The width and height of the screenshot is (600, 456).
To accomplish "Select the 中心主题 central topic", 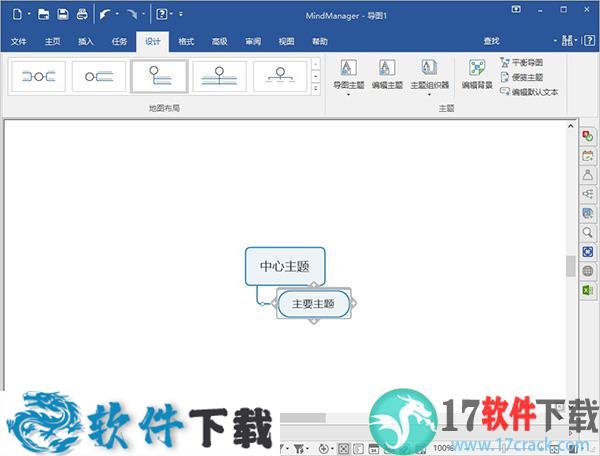I will tap(285, 266).
